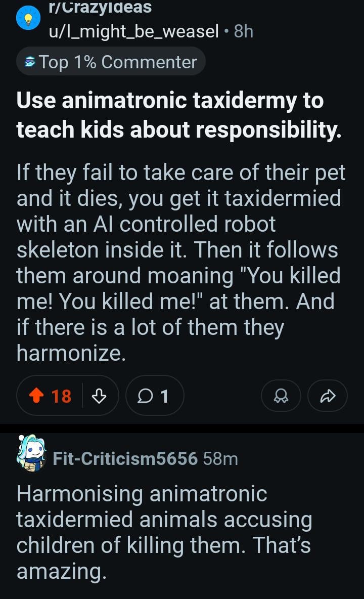Tap the r/CrazyIdeas lightbulb community avatar
The image size is (364, 599).
(x=28, y=18)
